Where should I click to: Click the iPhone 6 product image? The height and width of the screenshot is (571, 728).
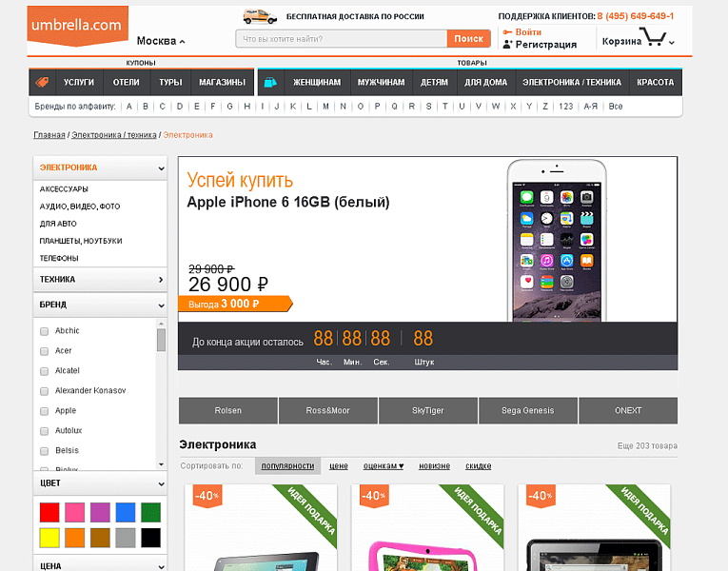[556, 240]
